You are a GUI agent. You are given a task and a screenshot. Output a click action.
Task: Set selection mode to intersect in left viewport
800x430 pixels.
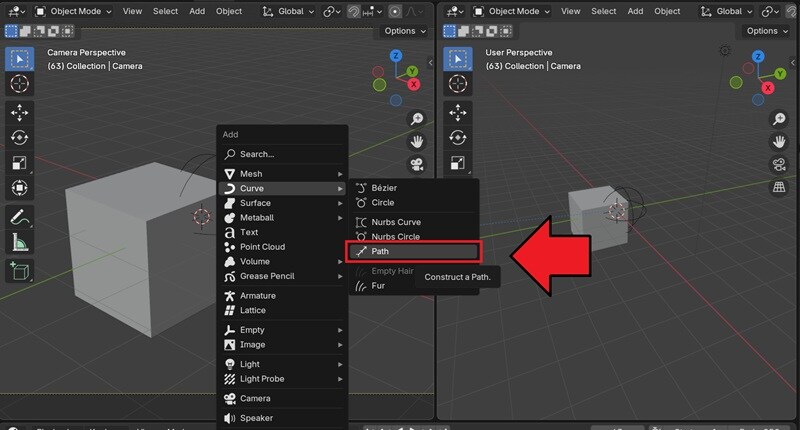point(67,31)
